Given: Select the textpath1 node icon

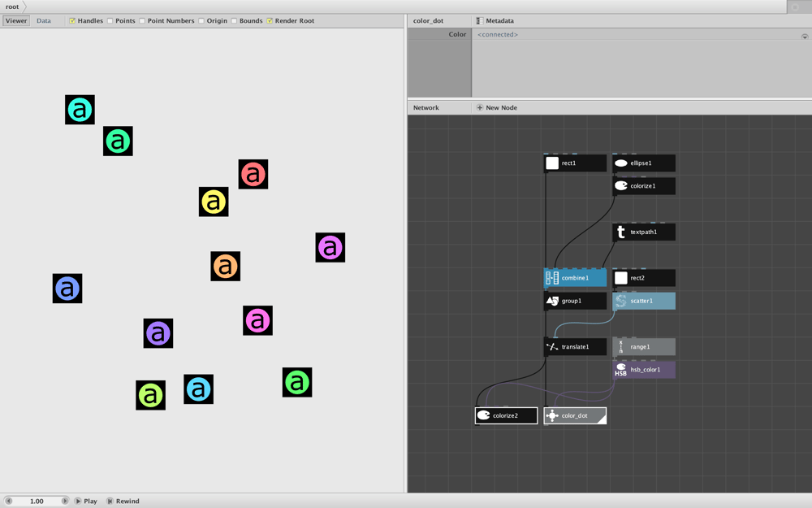Looking at the screenshot, I should pyautogui.click(x=620, y=232).
